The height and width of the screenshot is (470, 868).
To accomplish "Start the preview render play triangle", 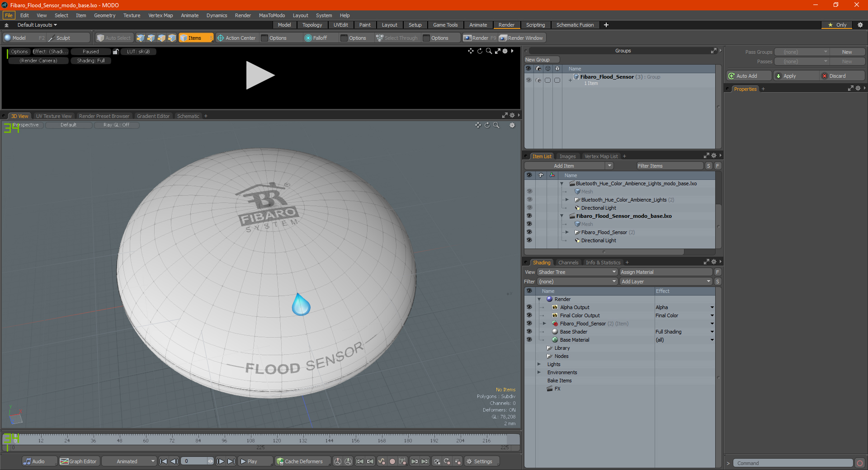I will (x=260, y=75).
